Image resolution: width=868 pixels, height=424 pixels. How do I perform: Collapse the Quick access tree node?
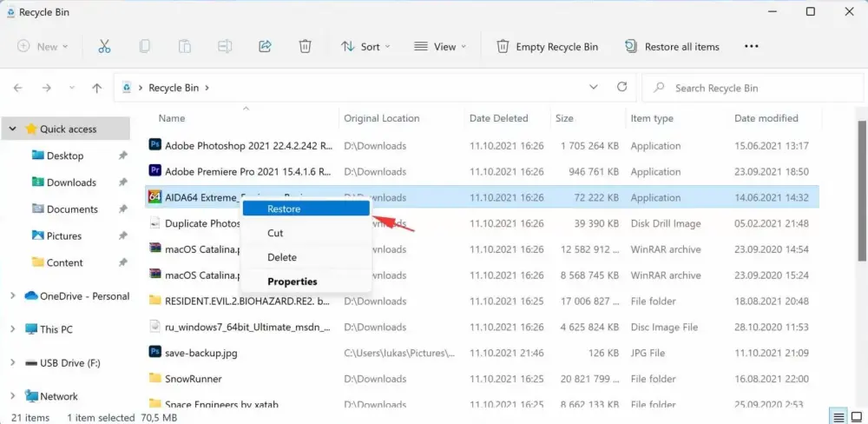click(x=13, y=129)
